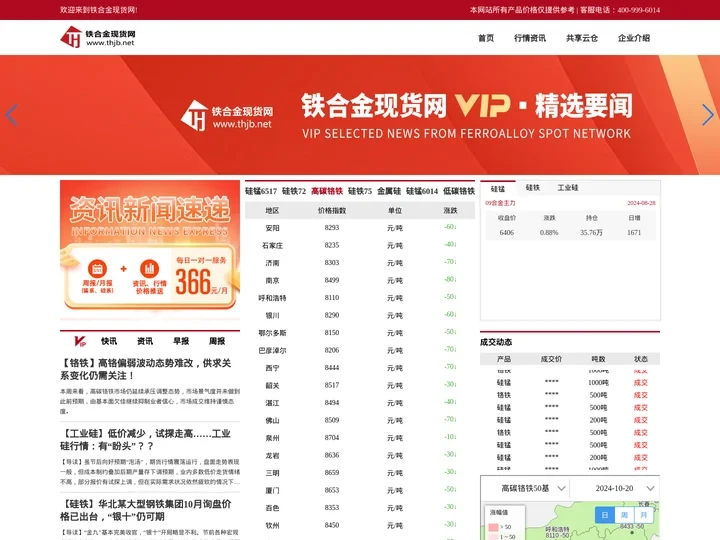Click the 鄂尔多斯 region row
Image resolution: width=720 pixels, height=540 pixels.
coord(360,333)
